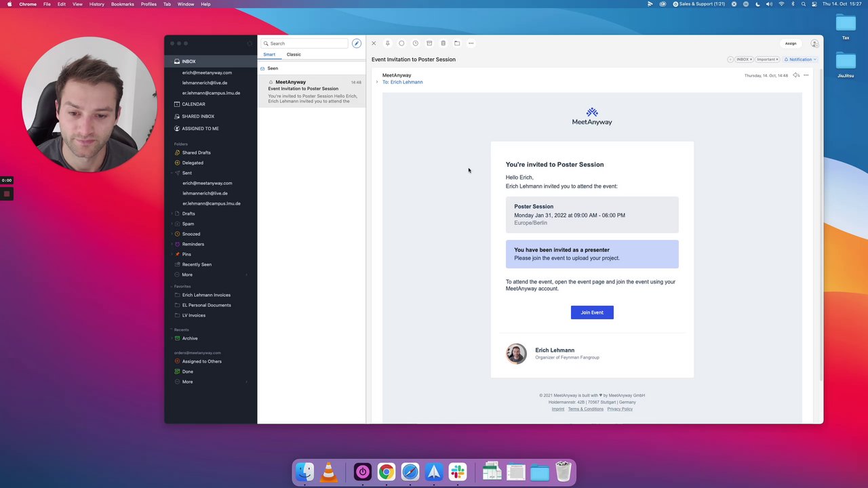Image resolution: width=868 pixels, height=488 pixels.
Task: Switch to the Smart tab
Action: point(269,54)
